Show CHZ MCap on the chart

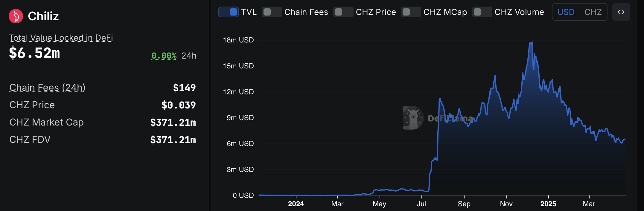coord(411,12)
